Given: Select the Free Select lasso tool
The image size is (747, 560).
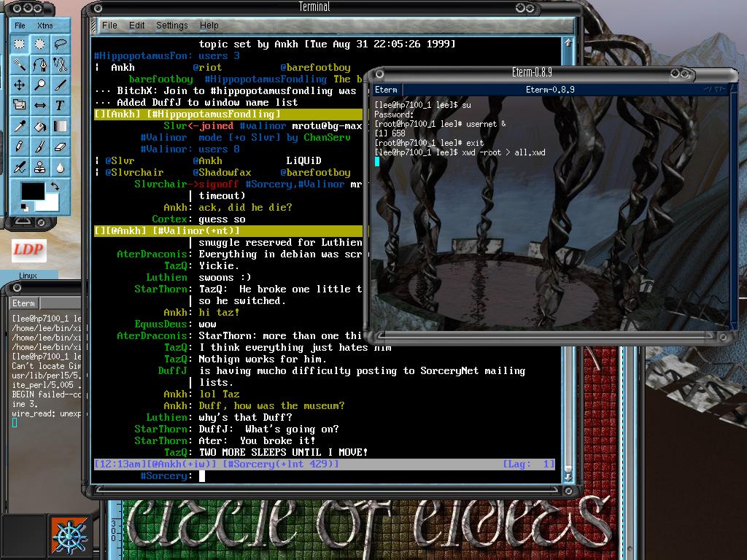Looking at the screenshot, I should [60, 44].
